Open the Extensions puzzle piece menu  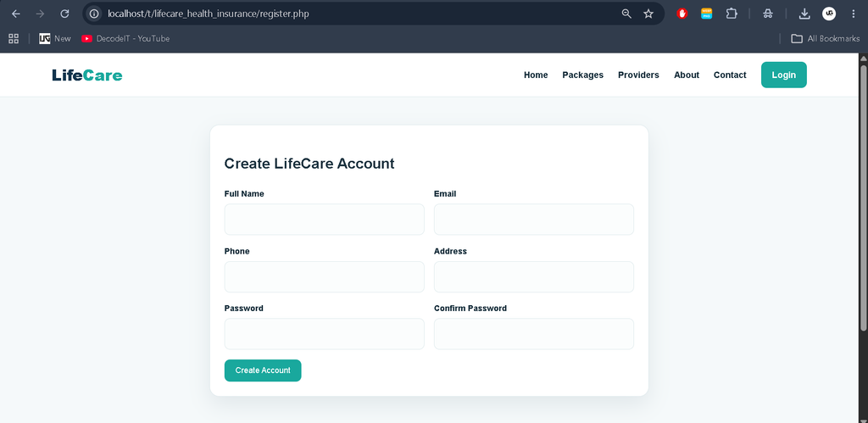point(732,14)
